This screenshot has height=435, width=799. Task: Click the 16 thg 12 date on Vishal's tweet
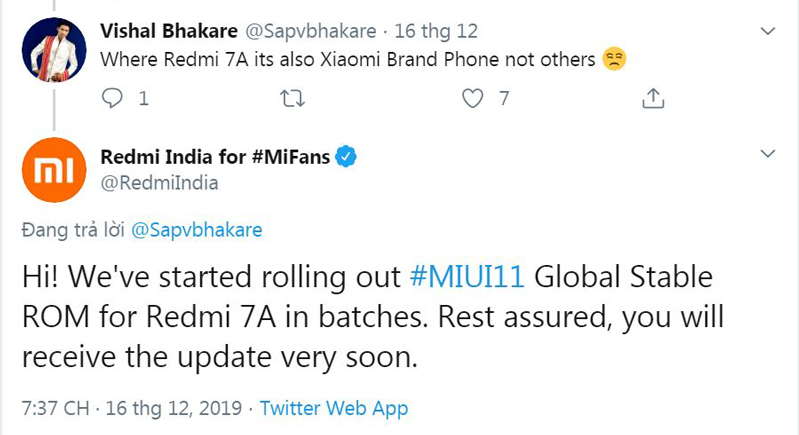(x=436, y=33)
